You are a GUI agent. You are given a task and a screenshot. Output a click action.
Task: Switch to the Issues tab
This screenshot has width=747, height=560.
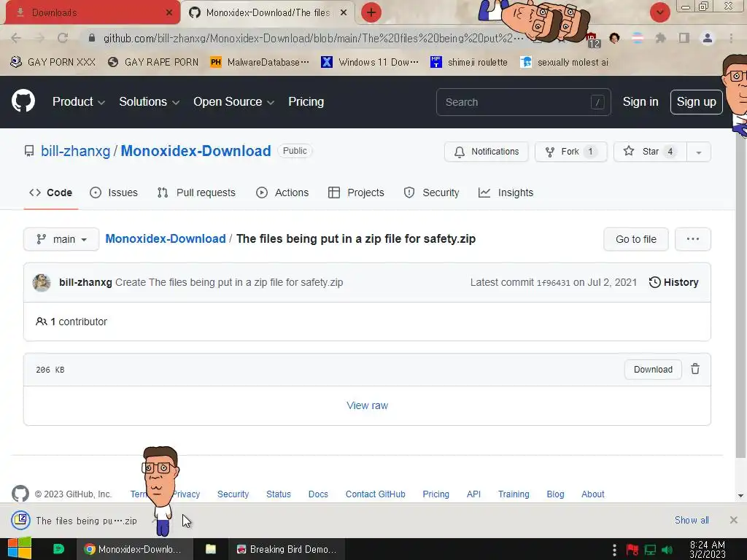click(x=114, y=192)
